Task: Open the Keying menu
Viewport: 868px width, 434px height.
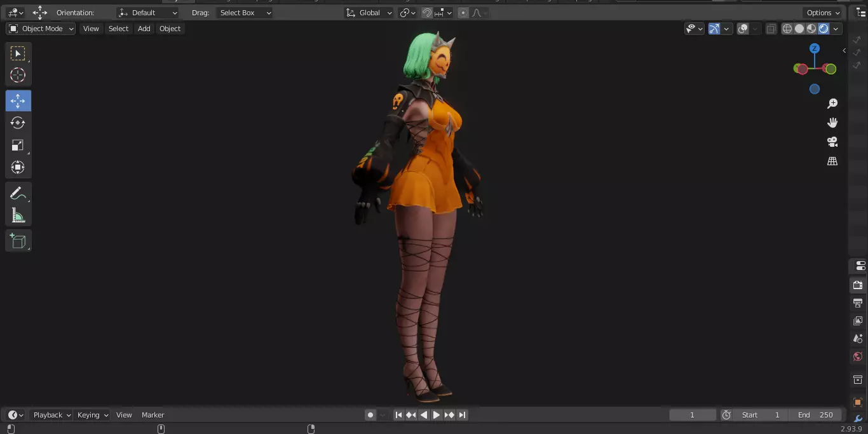Action: click(x=92, y=415)
